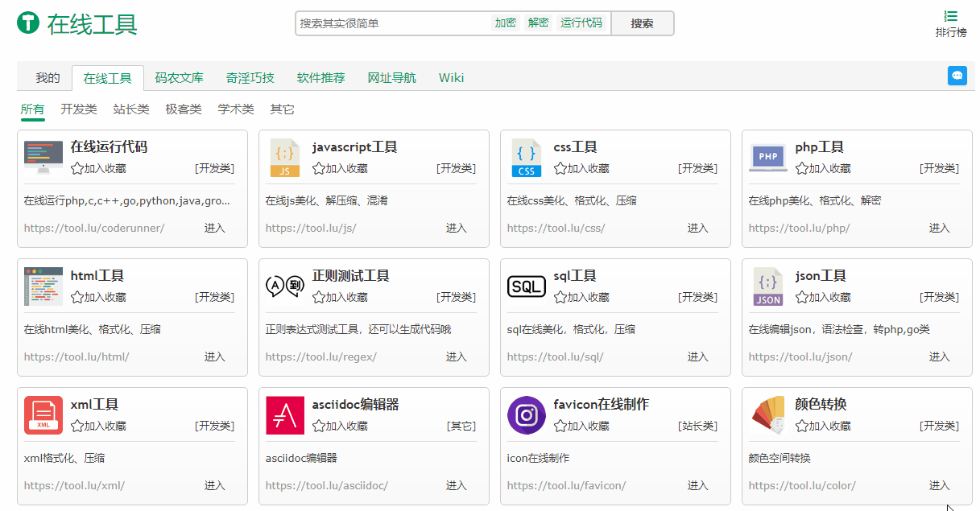Open the sql工具 title link
Screen dimensions: 980x511
(x=576, y=276)
